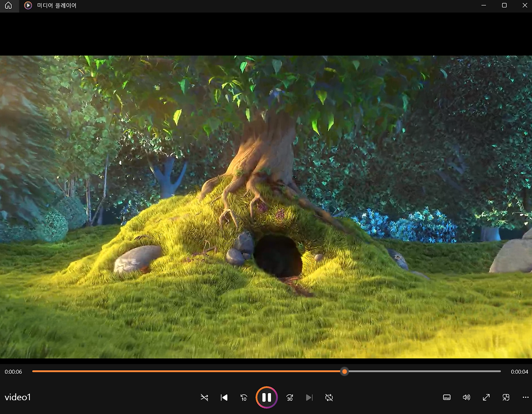Go to the next track
The width and height of the screenshot is (532, 414).
[309, 398]
